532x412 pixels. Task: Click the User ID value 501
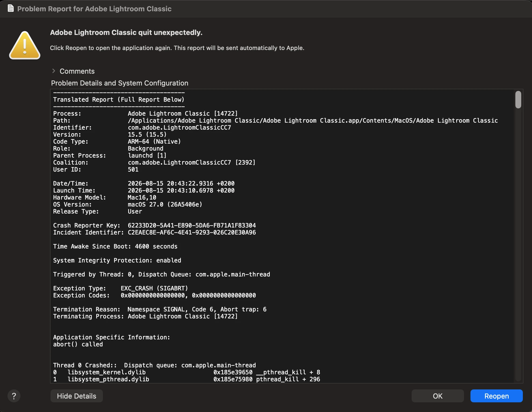(x=133, y=169)
